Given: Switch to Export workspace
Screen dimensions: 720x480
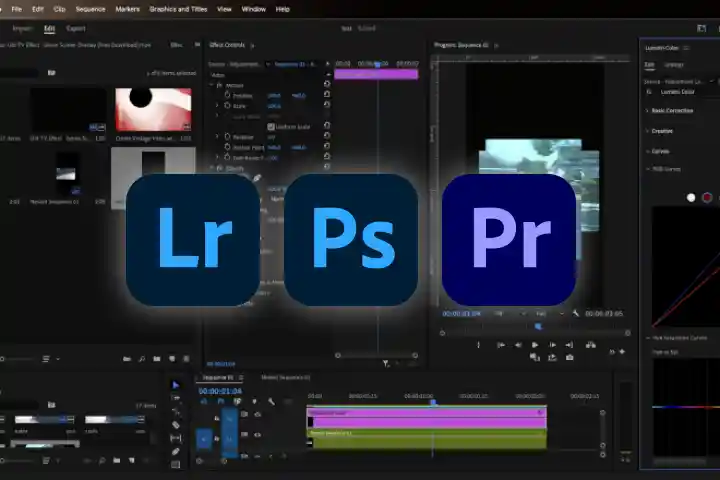Looking at the screenshot, I should (76, 28).
